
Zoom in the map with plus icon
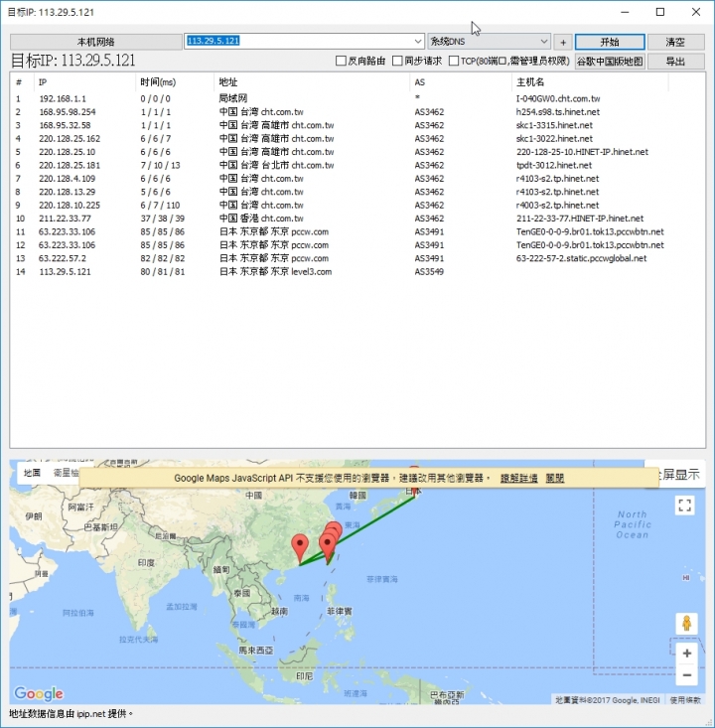click(686, 654)
